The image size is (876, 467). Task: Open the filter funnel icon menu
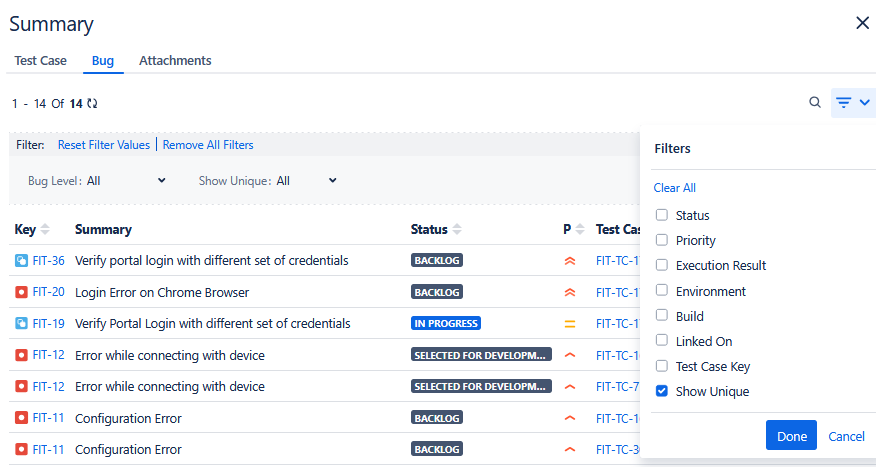[853, 102]
